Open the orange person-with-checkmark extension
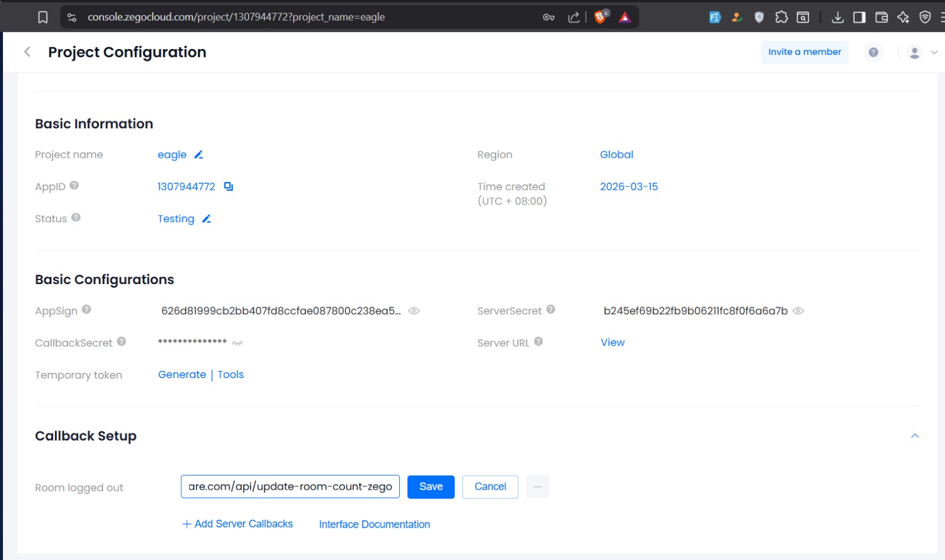Viewport: 945px width, 560px height. 737,17
